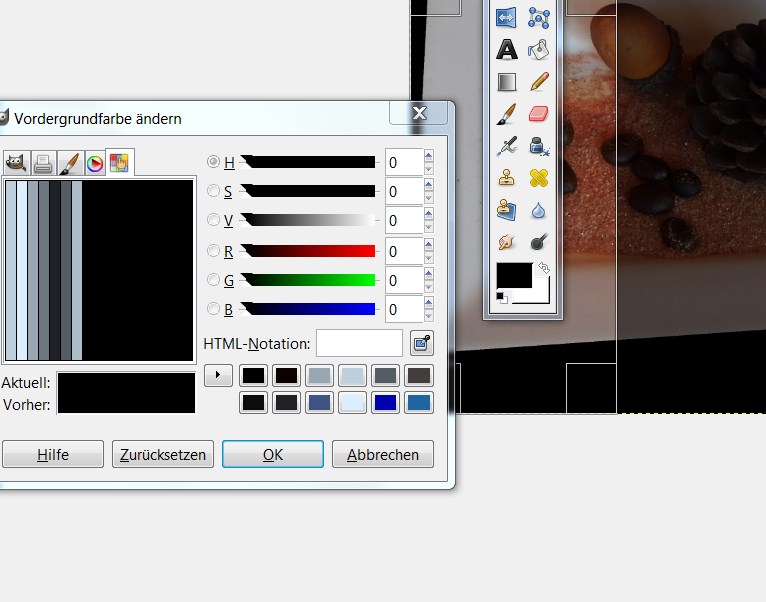Switch to the Watercolor brush tab
This screenshot has width=766, height=602.
[69, 163]
